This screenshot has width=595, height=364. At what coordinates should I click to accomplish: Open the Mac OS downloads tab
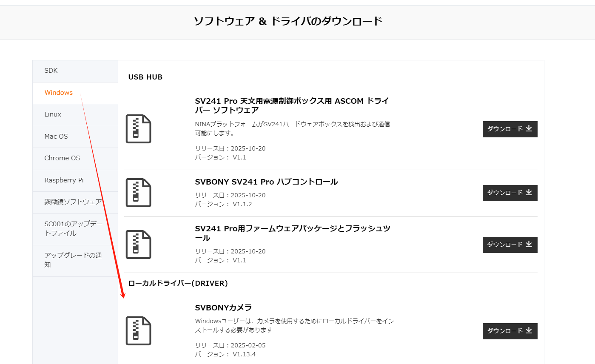pos(56,136)
